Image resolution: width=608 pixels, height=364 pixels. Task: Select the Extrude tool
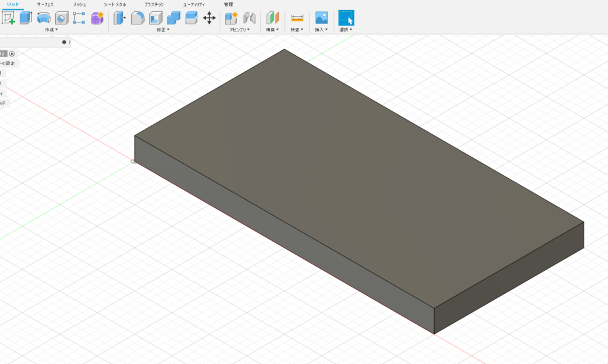point(26,18)
